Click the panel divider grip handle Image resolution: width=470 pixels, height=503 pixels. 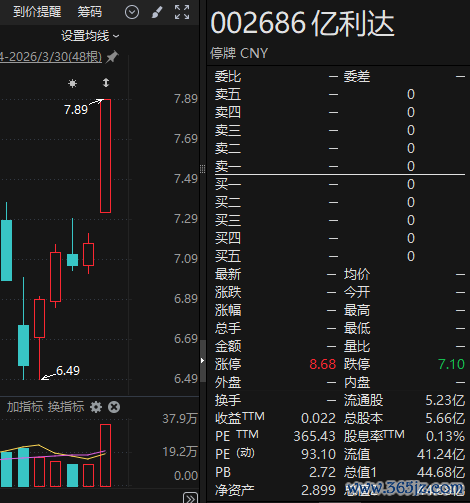point(202,169)
